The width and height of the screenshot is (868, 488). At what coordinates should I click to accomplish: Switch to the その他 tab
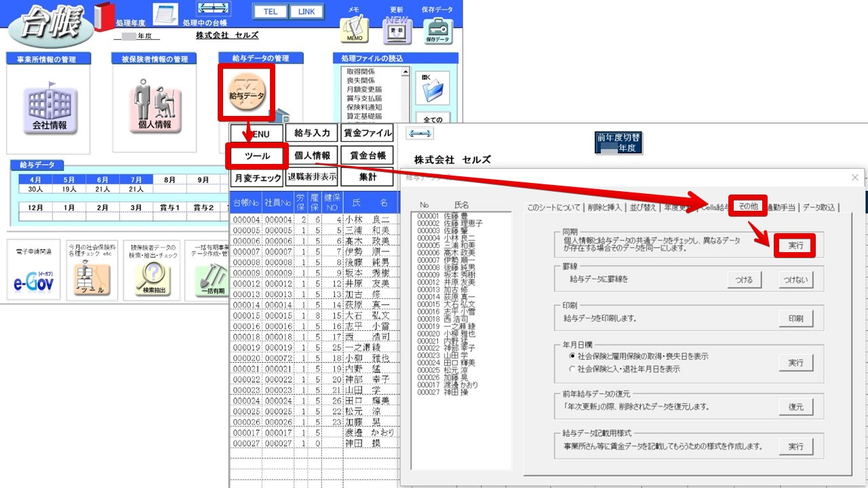(x=748, y=207)
